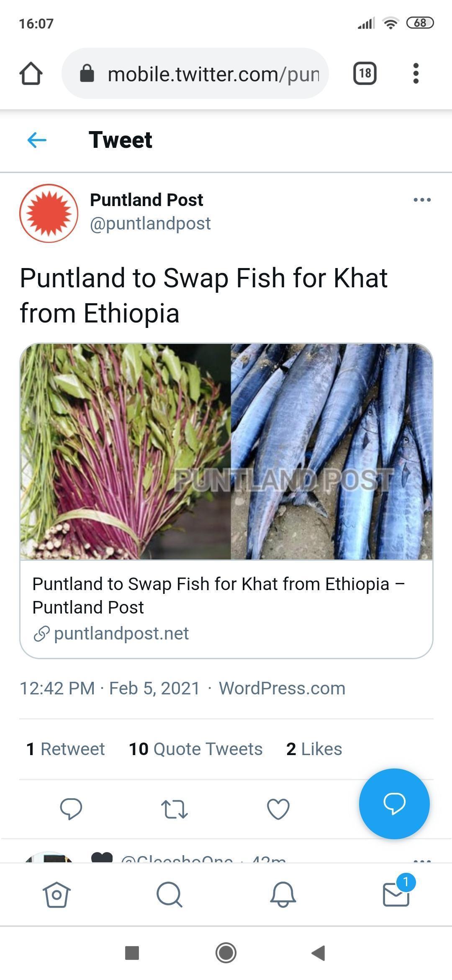
Task: View the 10 Quote Tweets
Action: 195,749
